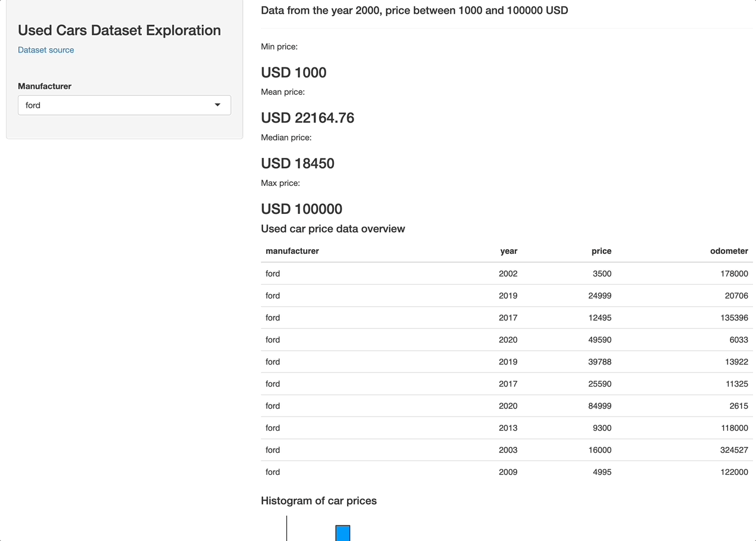This screenshot has width=756, height=541.
Task: Click odometer cell 20706
Action: 736,296
